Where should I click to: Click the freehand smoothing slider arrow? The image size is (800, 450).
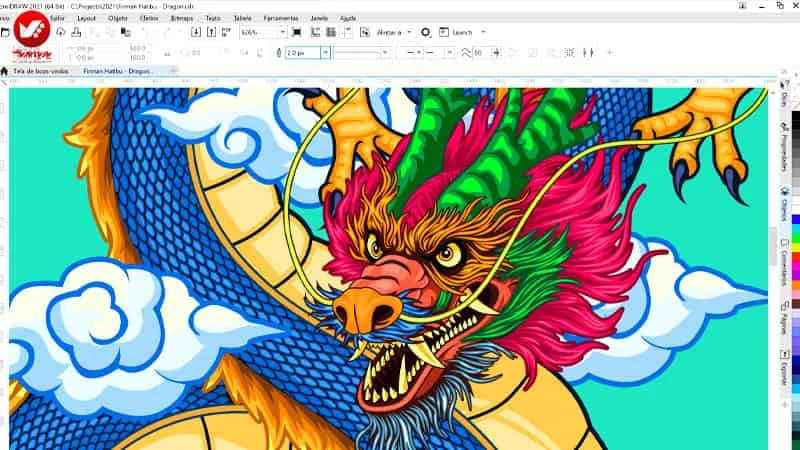click(496, 53)
